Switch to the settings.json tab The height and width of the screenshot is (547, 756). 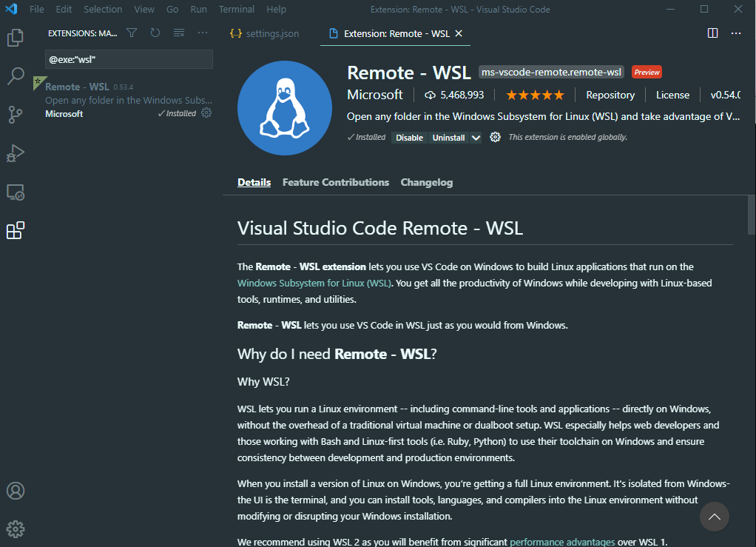coord(265,33)
